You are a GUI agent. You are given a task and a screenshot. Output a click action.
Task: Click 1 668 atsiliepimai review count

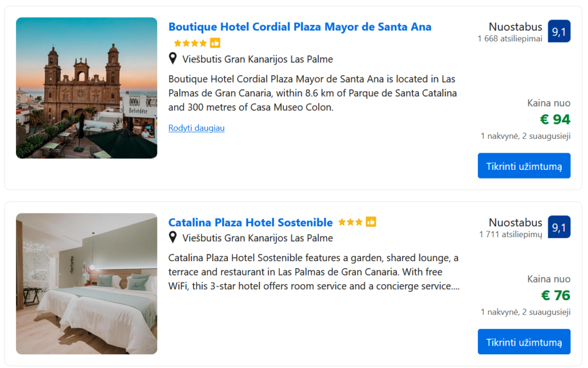[510, 39]
